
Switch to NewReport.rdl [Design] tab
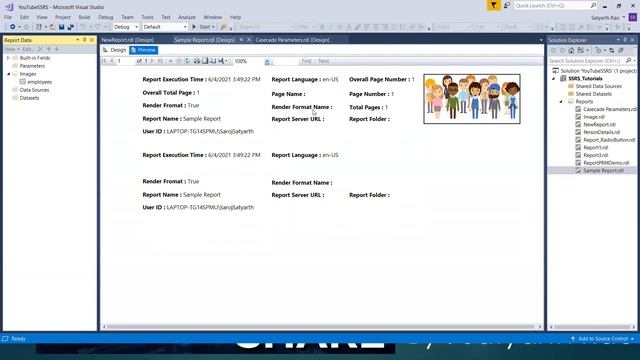127,40
